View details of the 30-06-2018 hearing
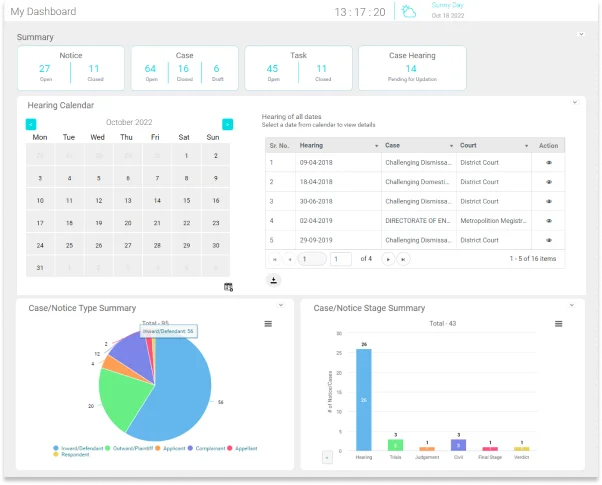The width and height of the screenshot is (602, 485). pyautogui.click(x=548, y=201)
